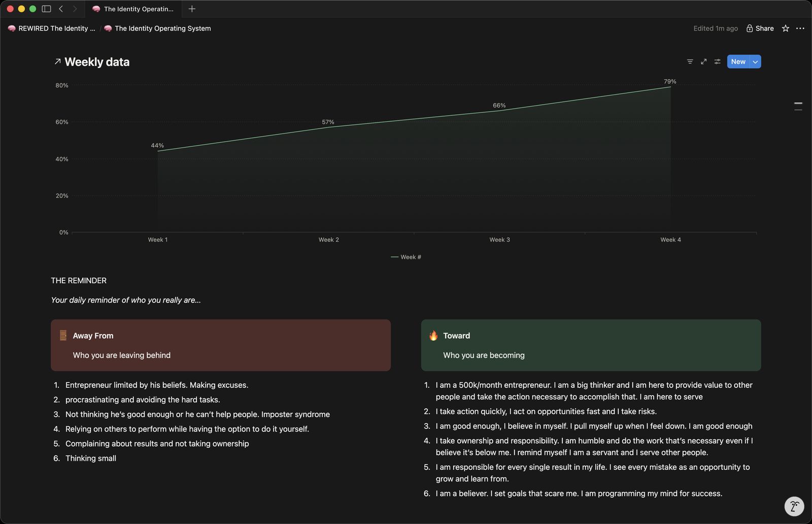This screenshot has width=812, height=524.
Task: Click THE REMINDER heading text
Action: [79, 281]
